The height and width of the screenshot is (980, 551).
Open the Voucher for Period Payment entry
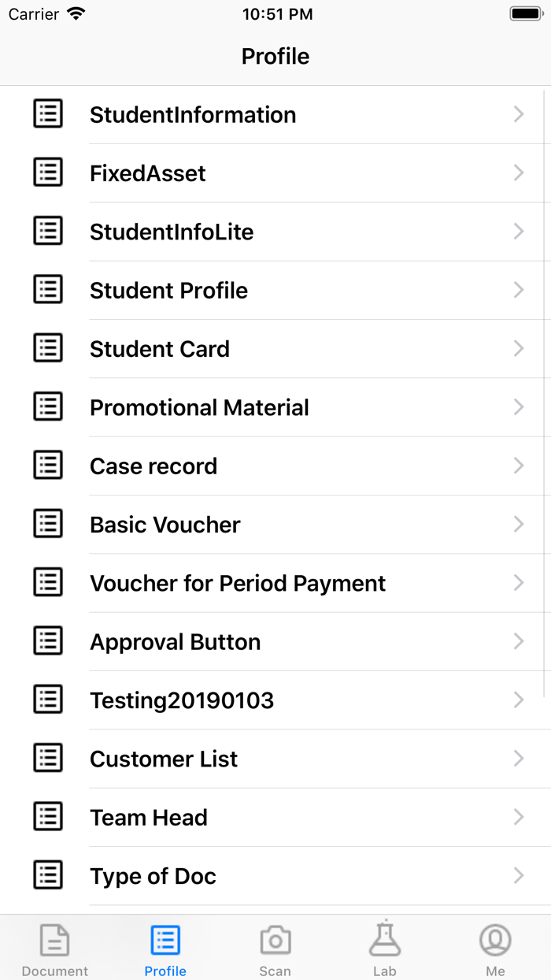point(275,583)
